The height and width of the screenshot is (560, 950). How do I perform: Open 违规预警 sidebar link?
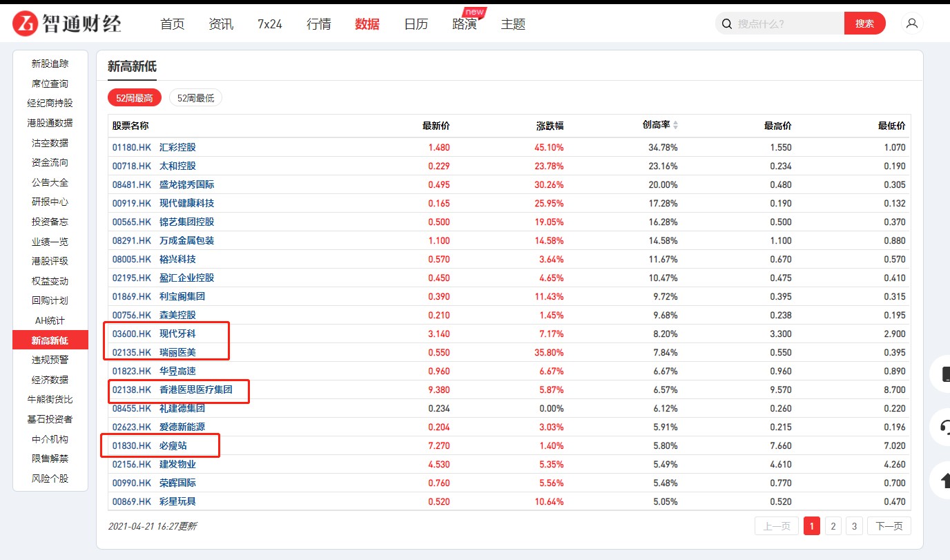[x=50, y=360]
